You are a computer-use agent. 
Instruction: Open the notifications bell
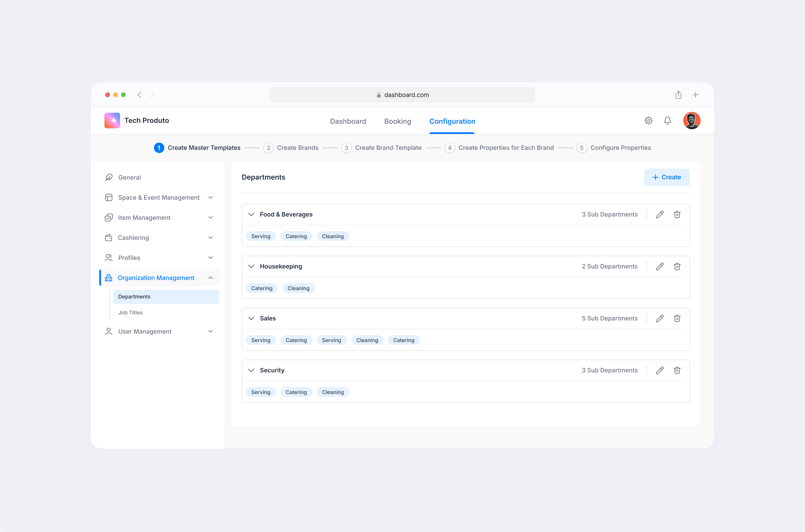pos(667,120)
